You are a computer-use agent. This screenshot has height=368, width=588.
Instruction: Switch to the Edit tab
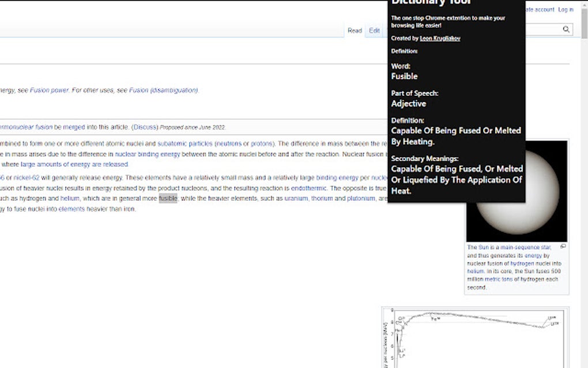[374, 30]
